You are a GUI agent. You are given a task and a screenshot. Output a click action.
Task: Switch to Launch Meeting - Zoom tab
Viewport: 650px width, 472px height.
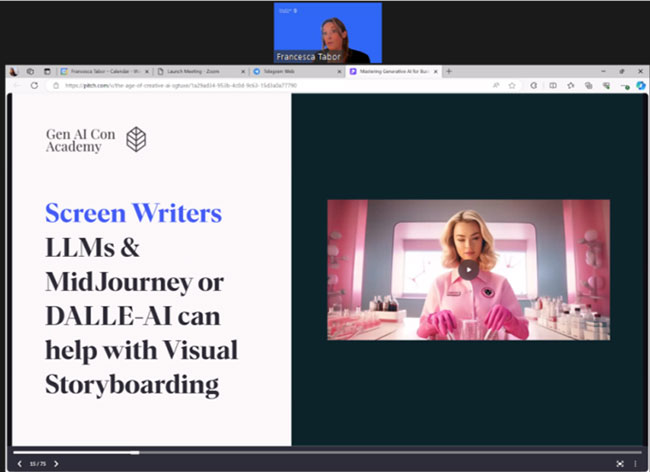pos(199,71)
